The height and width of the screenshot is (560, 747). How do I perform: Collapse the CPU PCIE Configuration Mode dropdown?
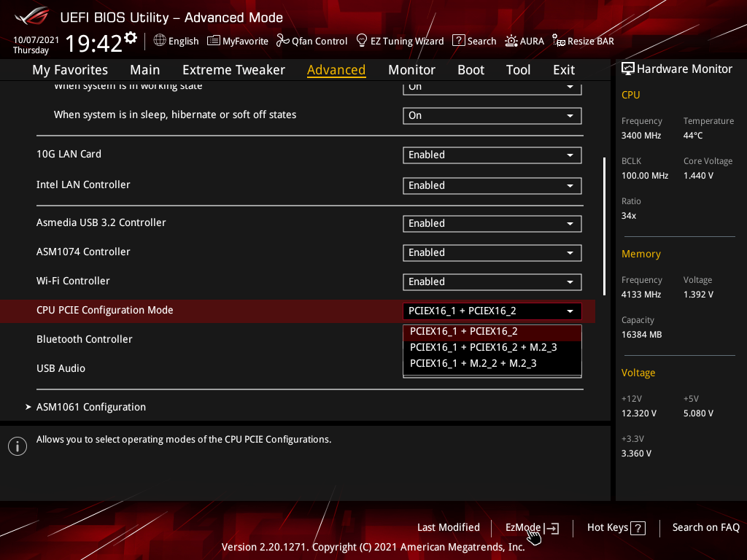(492, 311)
